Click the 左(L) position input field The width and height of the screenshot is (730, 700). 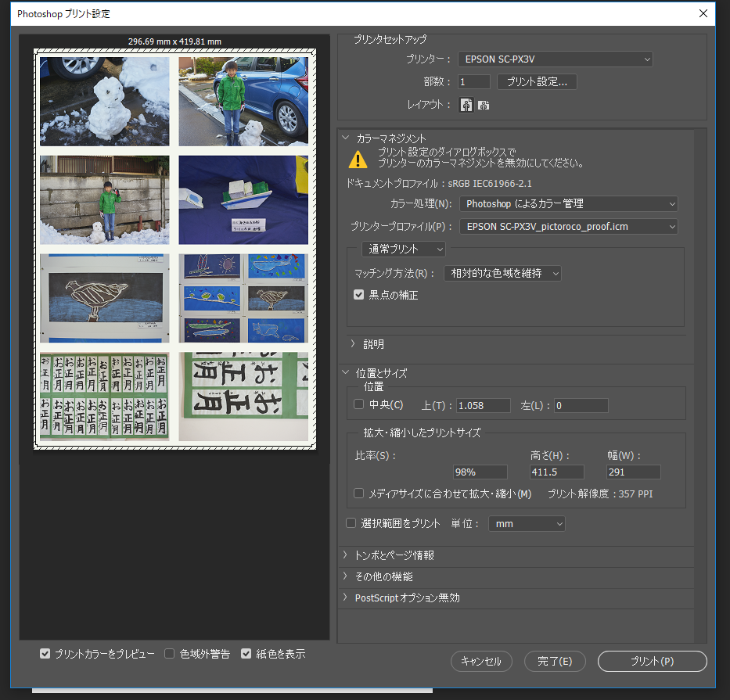581,405
